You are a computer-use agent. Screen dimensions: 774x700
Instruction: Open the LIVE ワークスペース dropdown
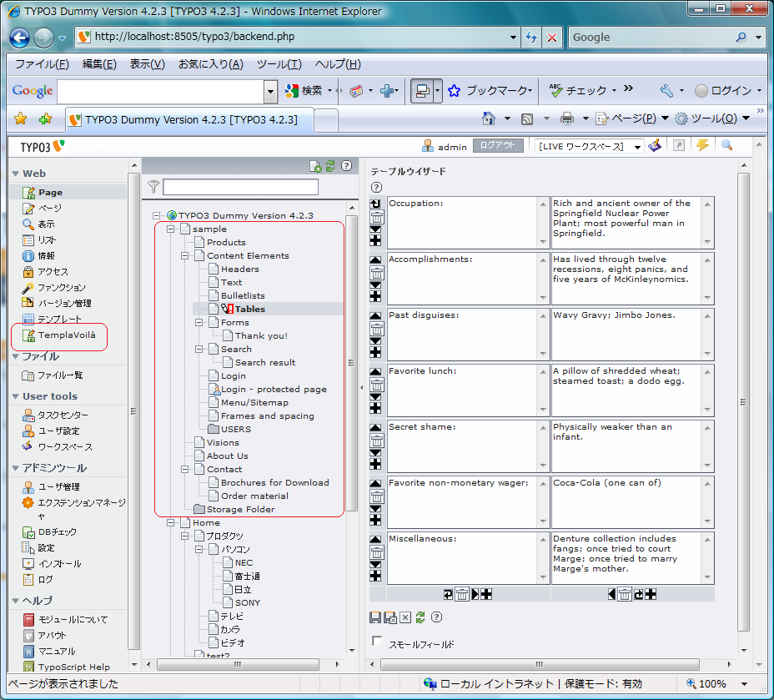590,146
